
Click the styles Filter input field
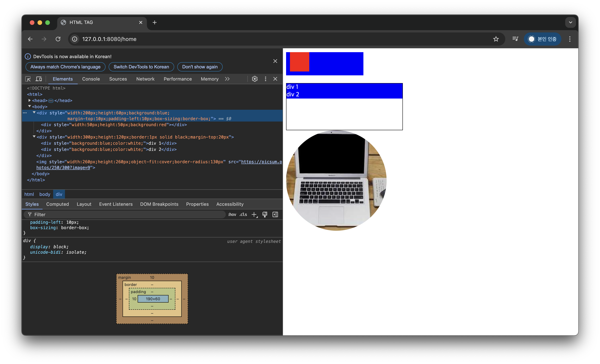pyautogui.click(x=127, y=214)
